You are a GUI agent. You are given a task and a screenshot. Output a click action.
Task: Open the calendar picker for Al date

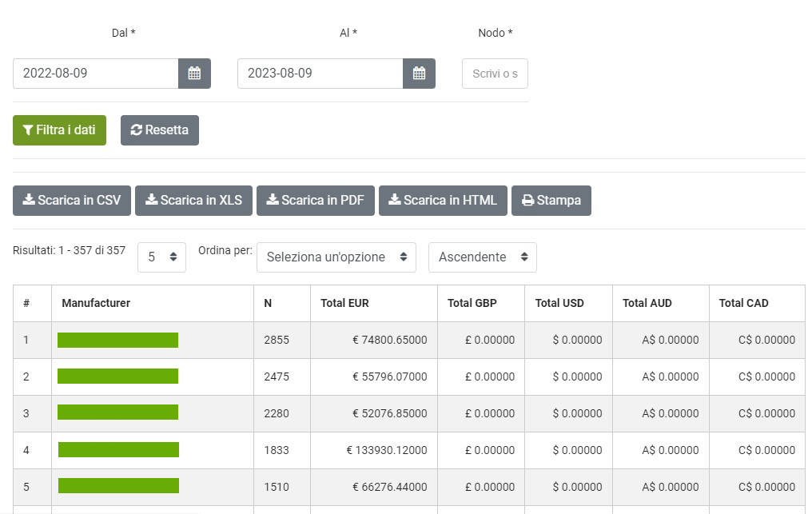click(x=419, y=74)
